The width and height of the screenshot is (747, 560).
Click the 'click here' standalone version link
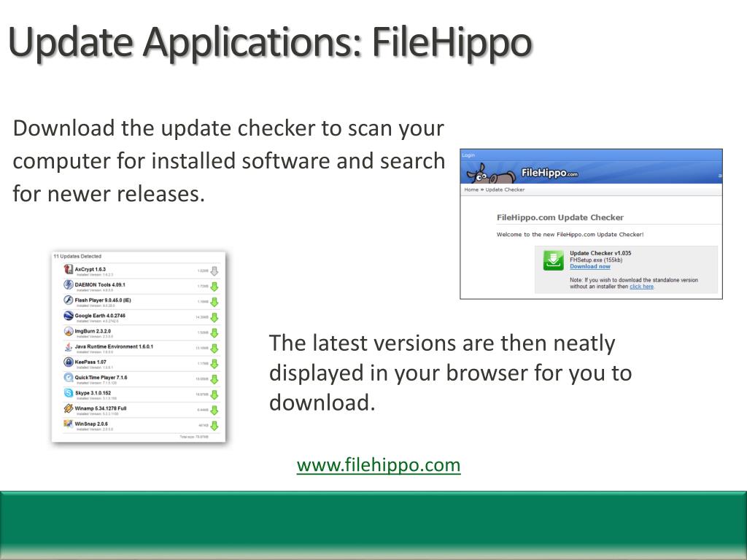[x=642, y=287]
